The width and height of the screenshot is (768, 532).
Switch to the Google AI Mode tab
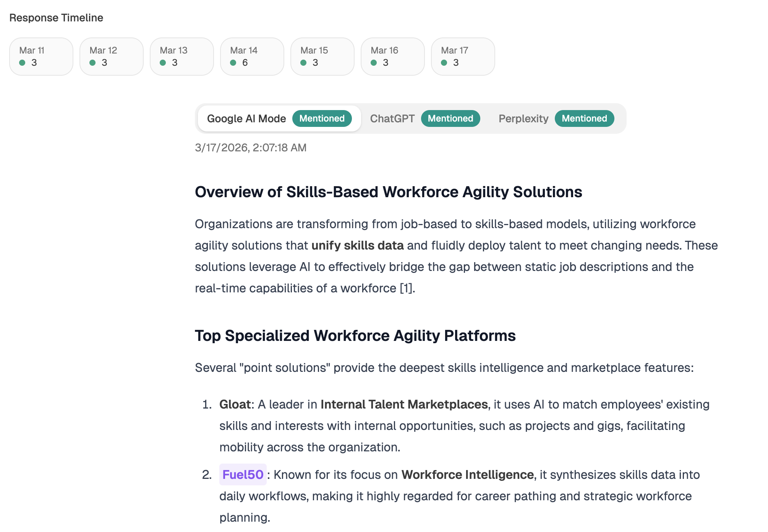(279, 118)
